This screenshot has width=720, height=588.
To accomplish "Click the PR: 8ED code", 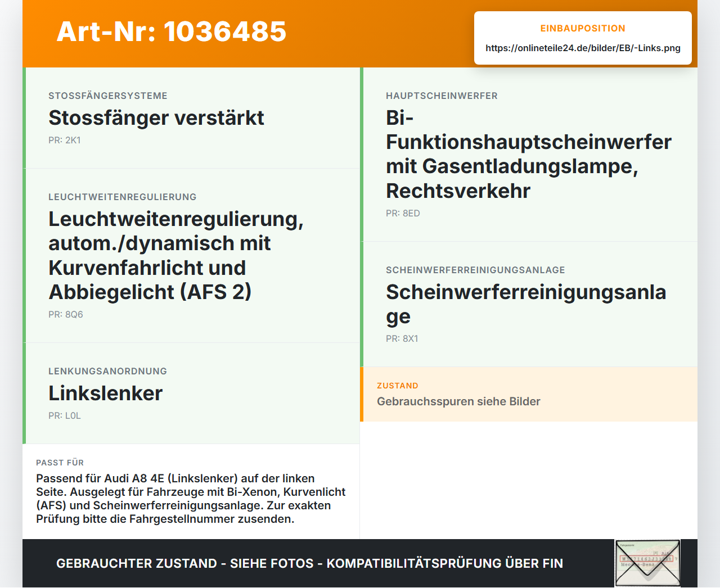I will coord(403,214).
